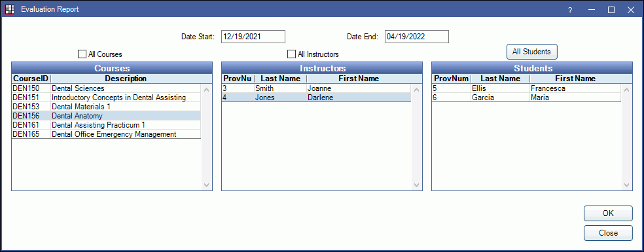Select the DEN156 Dental Anatomy row

[107, 115]
